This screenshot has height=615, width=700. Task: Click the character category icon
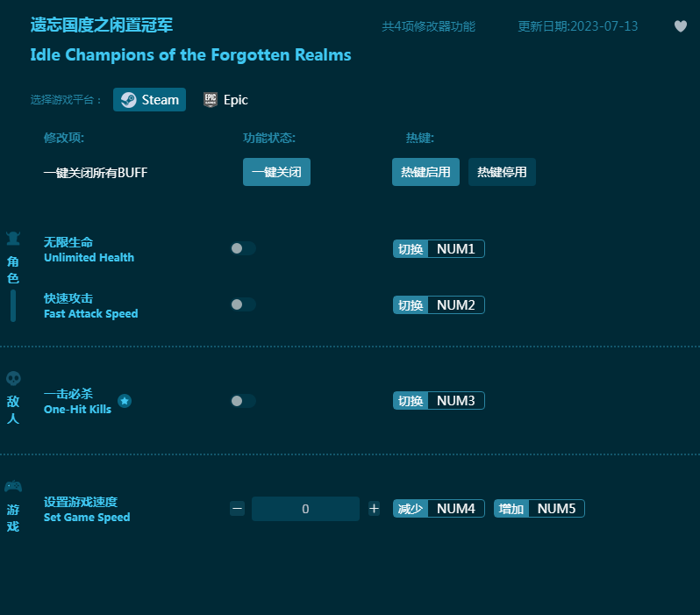(13, 239)
